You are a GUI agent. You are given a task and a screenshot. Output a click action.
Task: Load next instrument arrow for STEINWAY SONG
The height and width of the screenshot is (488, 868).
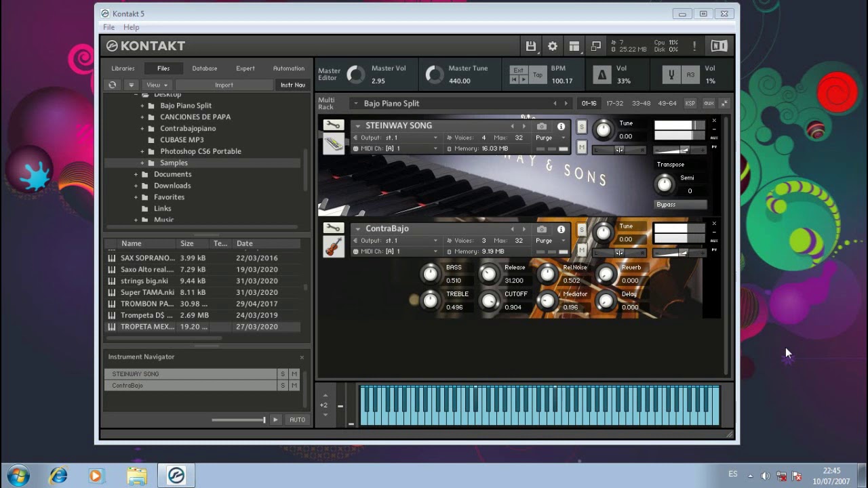(x=524, y=126)
